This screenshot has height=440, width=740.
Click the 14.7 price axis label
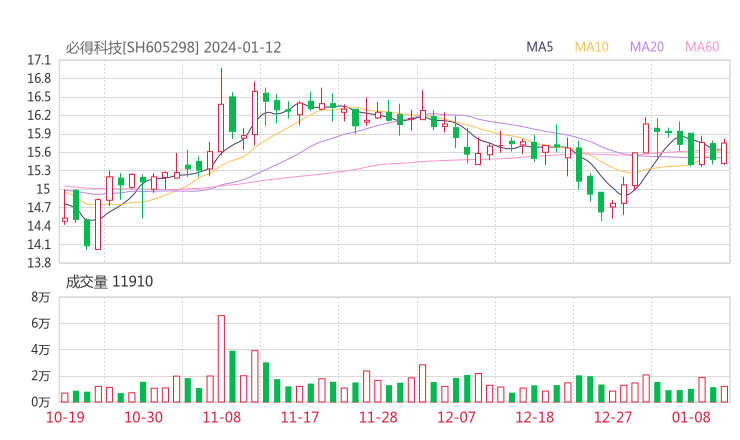coord(39,208)
